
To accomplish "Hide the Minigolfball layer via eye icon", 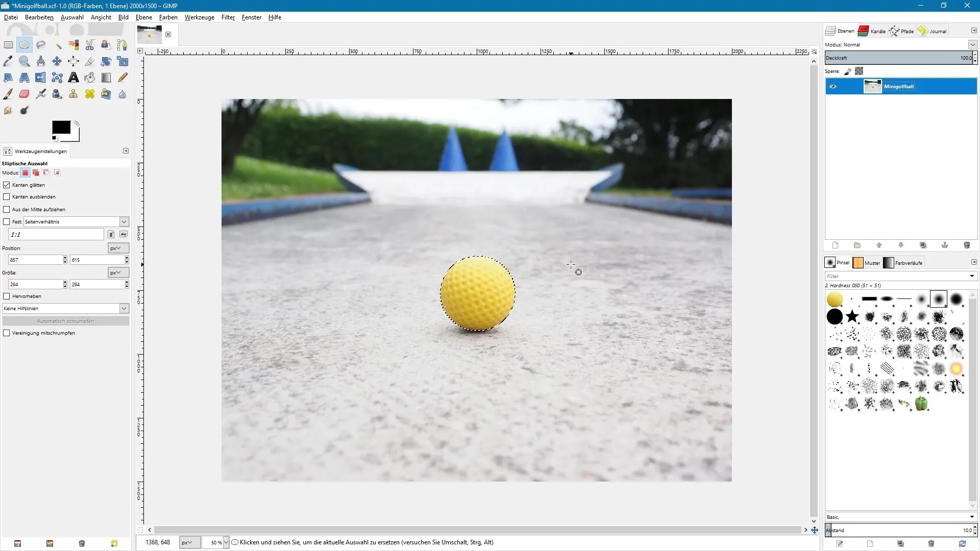I will (x=833, y=86).
